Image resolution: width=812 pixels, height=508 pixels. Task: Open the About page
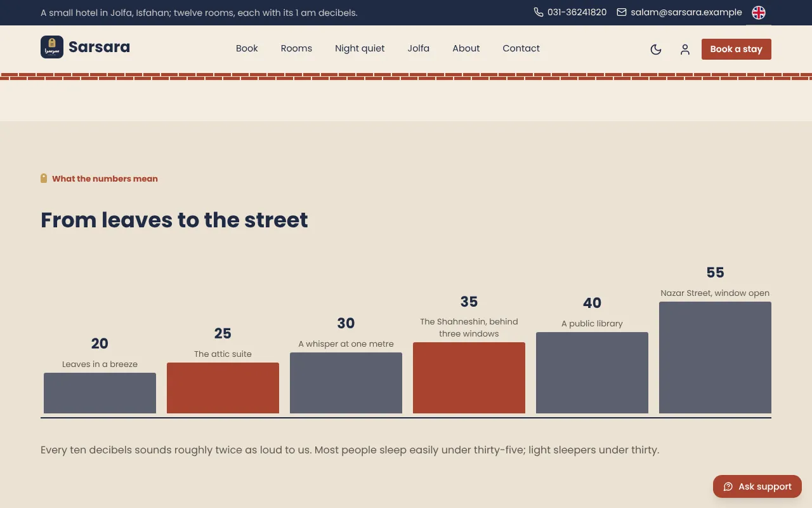point(466,48)
